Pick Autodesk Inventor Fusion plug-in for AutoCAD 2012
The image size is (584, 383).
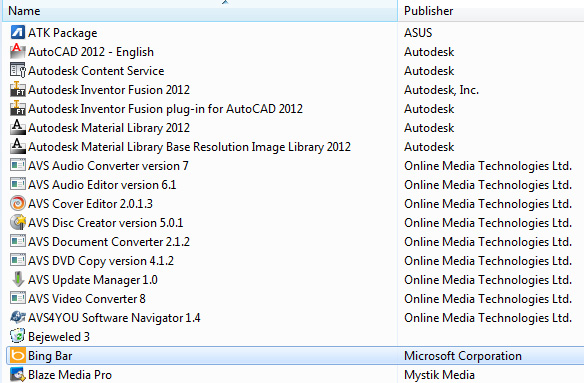[165, 109]
